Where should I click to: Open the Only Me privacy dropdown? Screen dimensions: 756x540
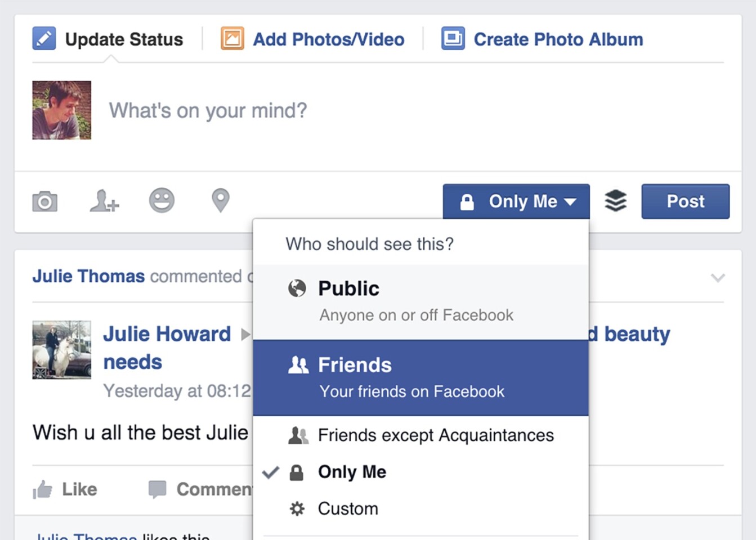(516, 201)
